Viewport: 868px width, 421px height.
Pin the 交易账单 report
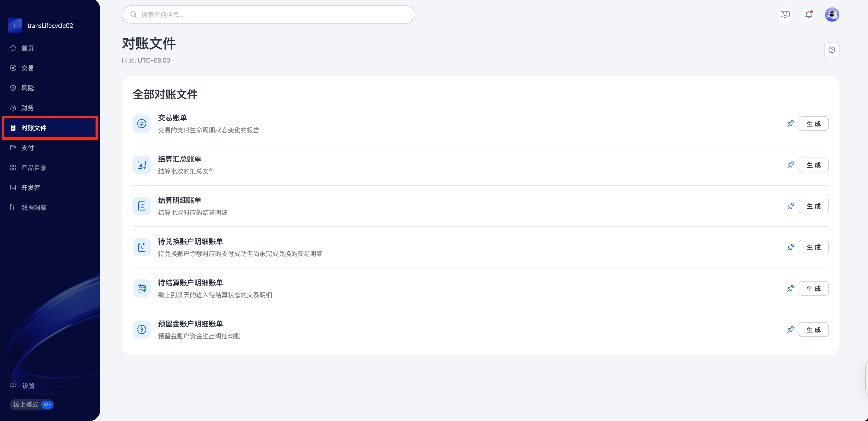pos(791,124)
